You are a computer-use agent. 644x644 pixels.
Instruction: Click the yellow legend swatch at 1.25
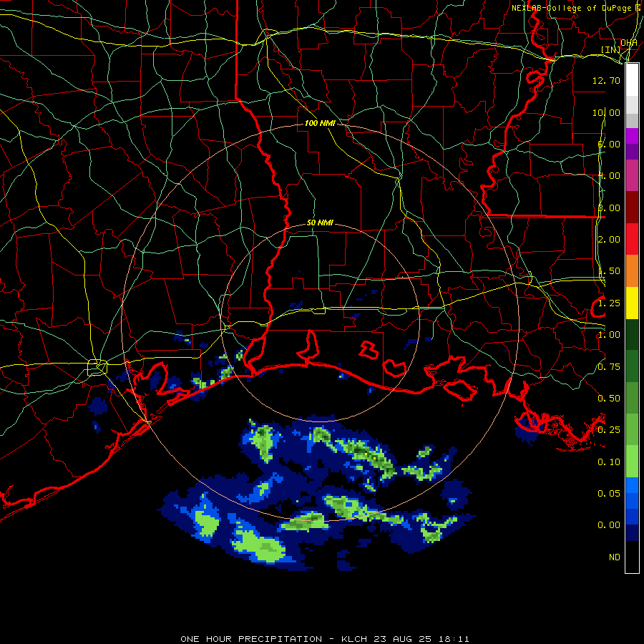[632, 303]
